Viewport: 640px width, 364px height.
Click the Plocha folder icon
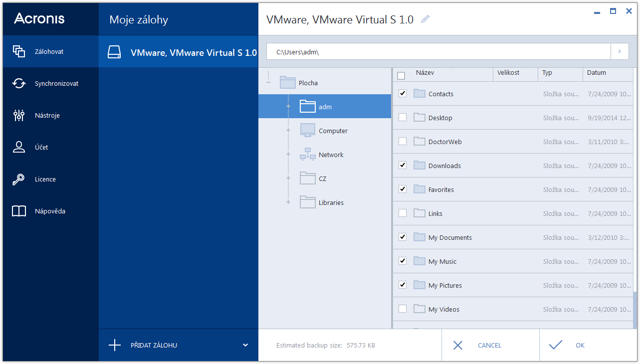click(x=288, y=82)
